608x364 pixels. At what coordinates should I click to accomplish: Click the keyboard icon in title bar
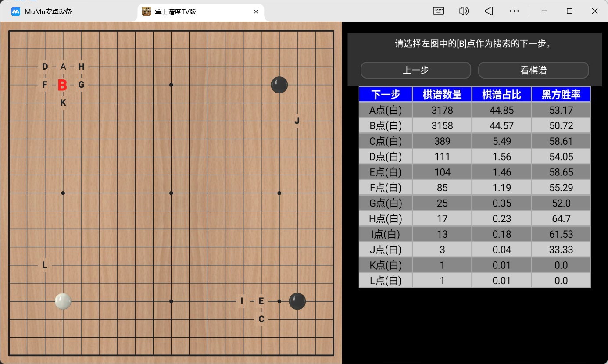(438, 11)
